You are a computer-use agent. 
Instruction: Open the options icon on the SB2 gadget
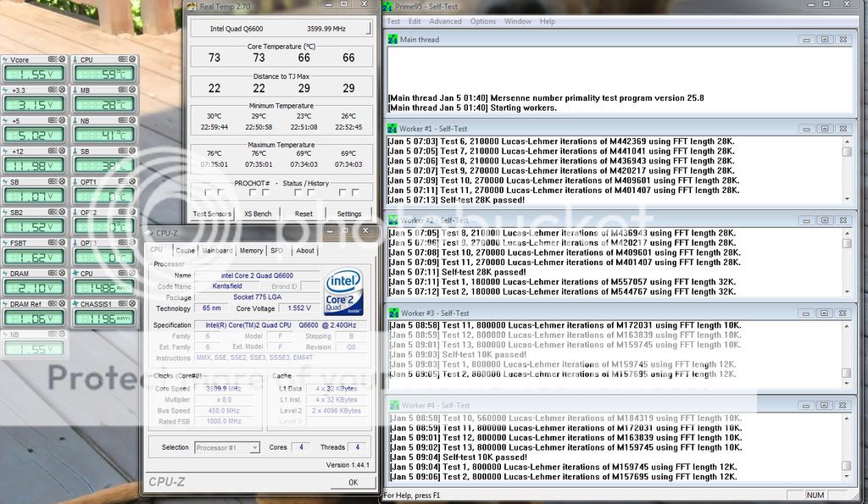53,212
